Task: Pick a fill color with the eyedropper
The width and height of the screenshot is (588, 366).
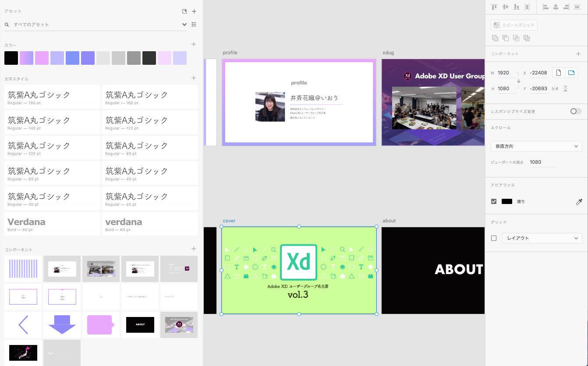Action: point(579,202)
